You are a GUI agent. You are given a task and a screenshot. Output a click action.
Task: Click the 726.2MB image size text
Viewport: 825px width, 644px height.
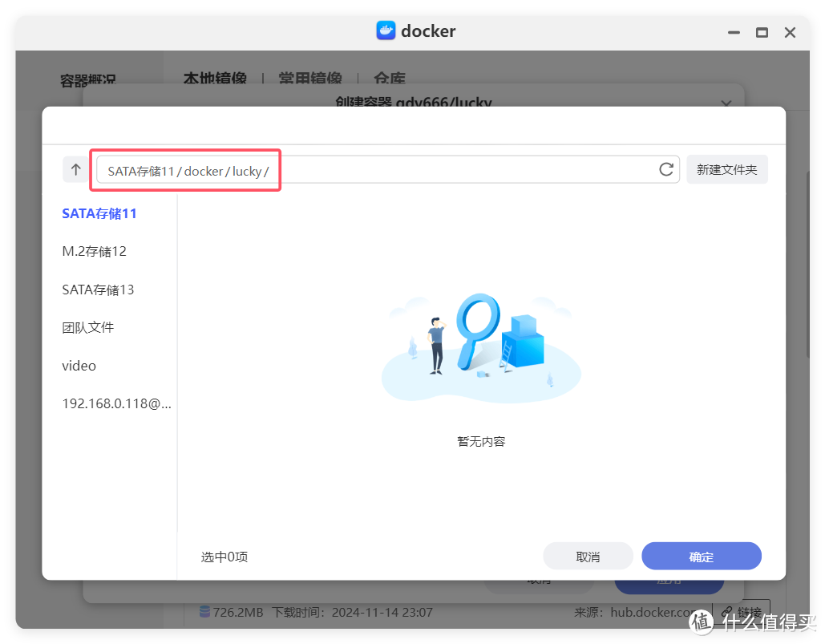click(238, 613)
